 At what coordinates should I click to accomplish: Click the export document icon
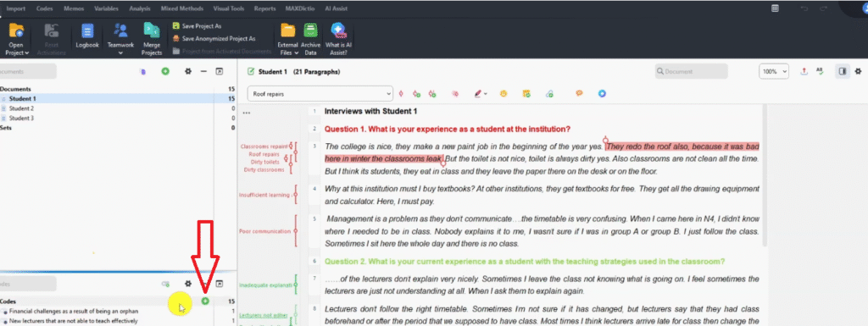pos(804,71)
